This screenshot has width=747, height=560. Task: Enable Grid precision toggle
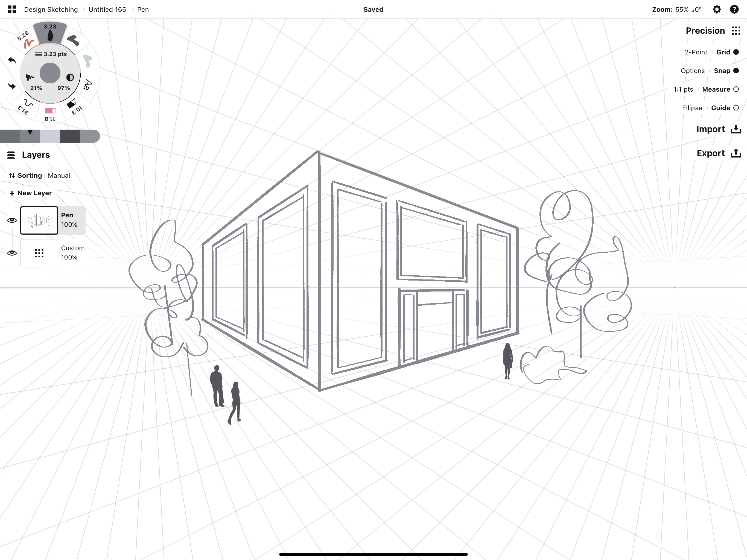[736, 52]
